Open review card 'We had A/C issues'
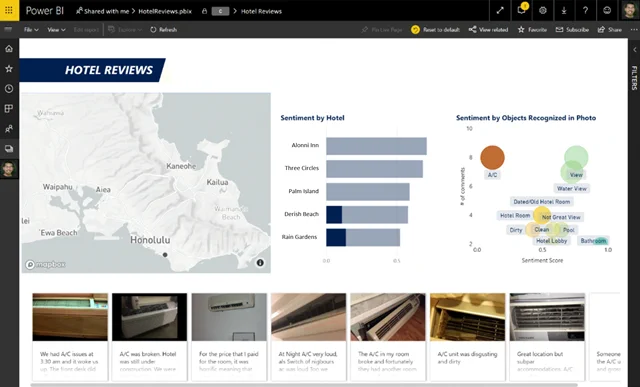Screen dimensions: 640x387 click(70, 336)
